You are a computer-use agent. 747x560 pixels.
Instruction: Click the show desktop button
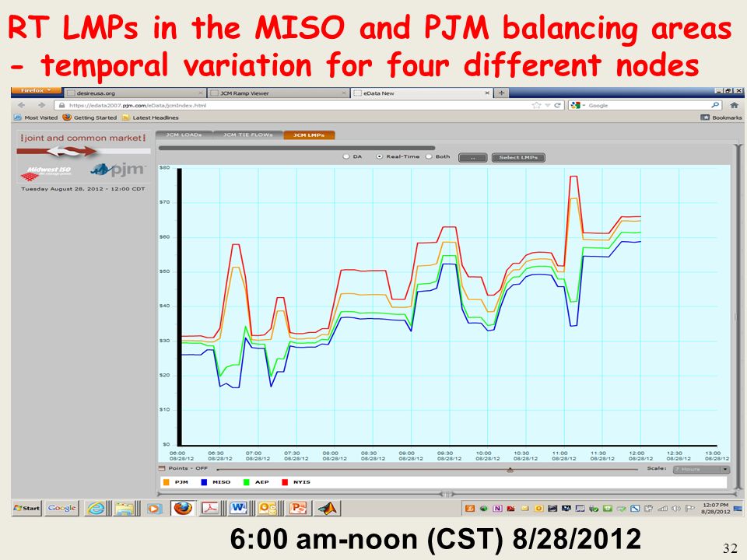pyautogui.click(x=738, y=508)
